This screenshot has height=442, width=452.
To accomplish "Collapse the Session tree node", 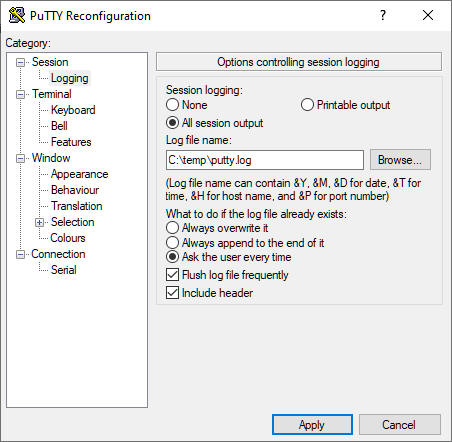I will coord(21,62).
